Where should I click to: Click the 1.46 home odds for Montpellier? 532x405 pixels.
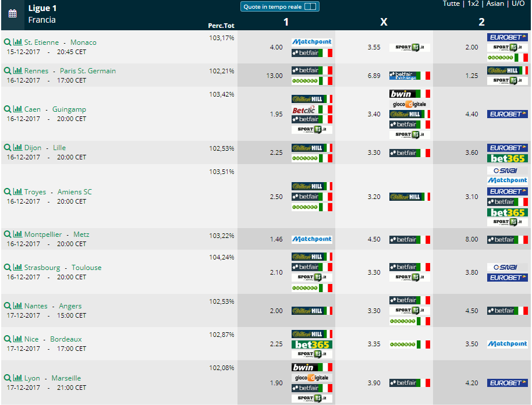click(276, 239)
